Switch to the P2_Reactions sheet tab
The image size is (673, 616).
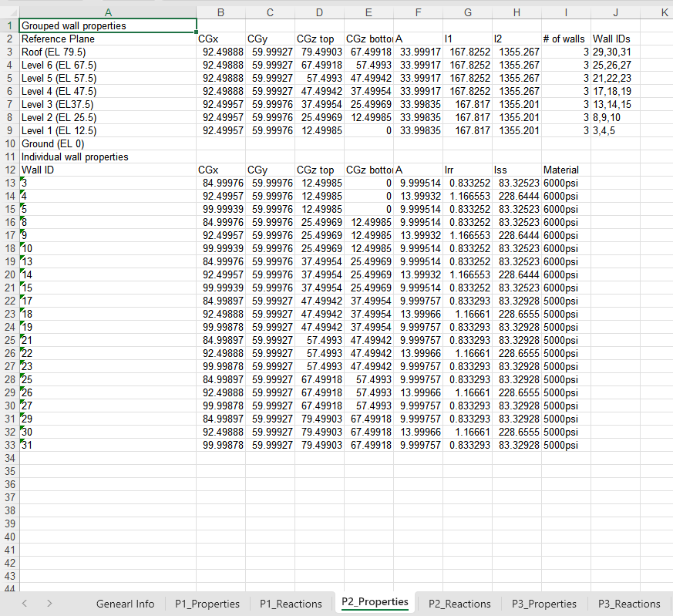click(459, 604)
